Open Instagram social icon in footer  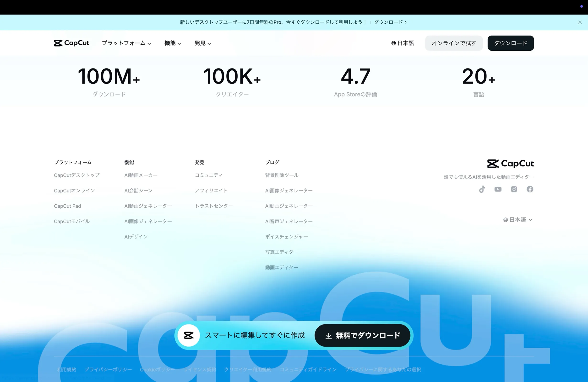pos(514,189)
